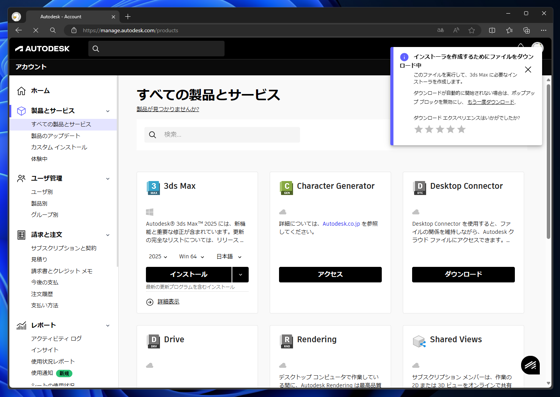Click the home icon beside ホーム
Screen dimensions: 560x397
pyautogui.click(x=21, y=91)
